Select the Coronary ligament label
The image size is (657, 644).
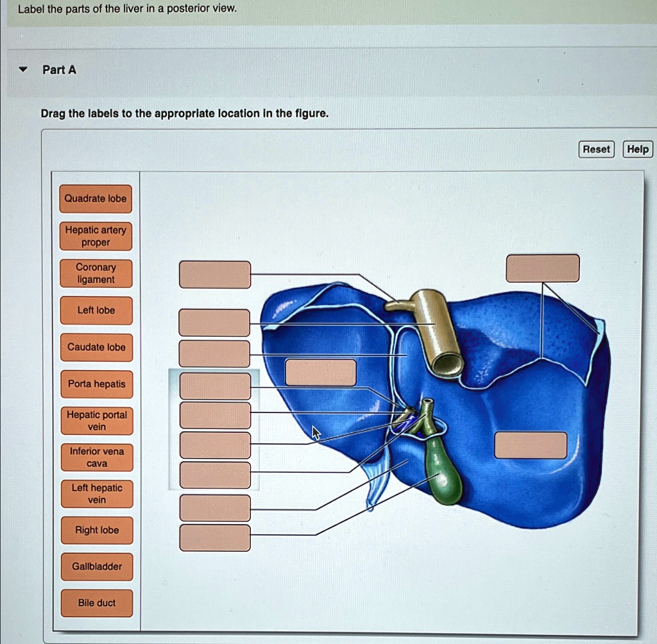[95, 273]
